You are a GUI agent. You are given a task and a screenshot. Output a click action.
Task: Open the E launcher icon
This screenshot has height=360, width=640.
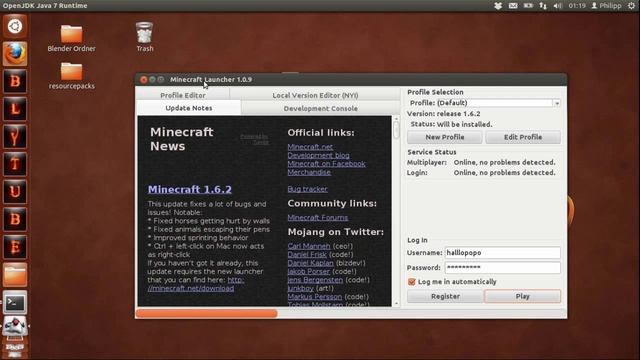click(15, 247)
